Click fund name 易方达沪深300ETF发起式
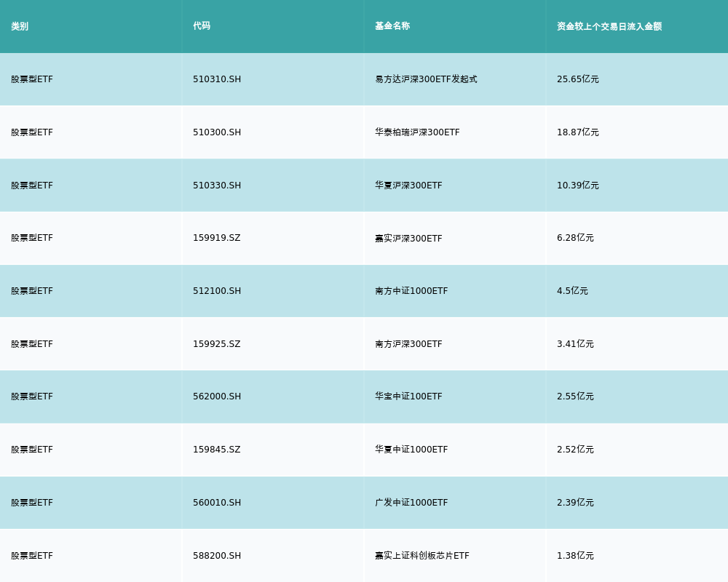 click(426, 79)
